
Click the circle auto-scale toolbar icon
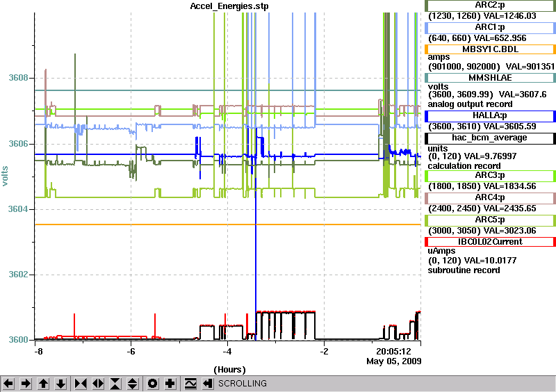point(153,384)
